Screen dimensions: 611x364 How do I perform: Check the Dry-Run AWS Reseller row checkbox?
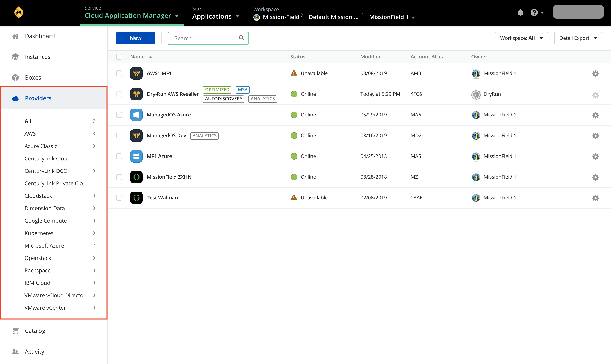119,94
